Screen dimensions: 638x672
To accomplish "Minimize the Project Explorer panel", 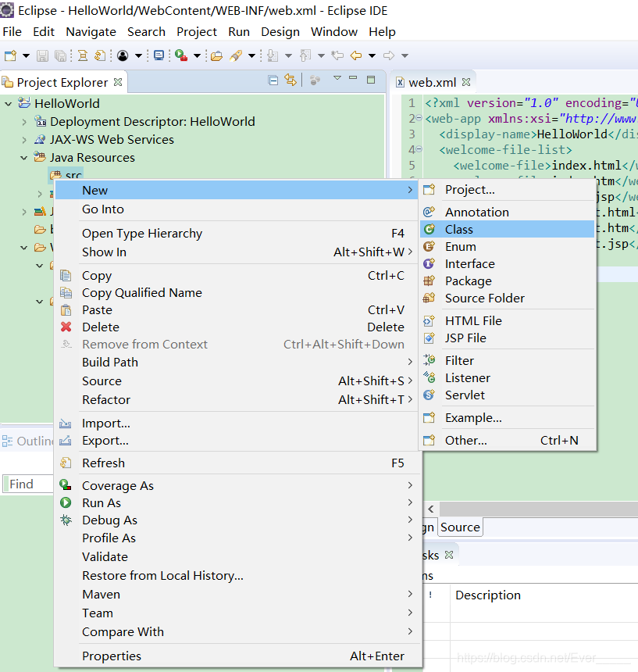I will tap(353, 78).
